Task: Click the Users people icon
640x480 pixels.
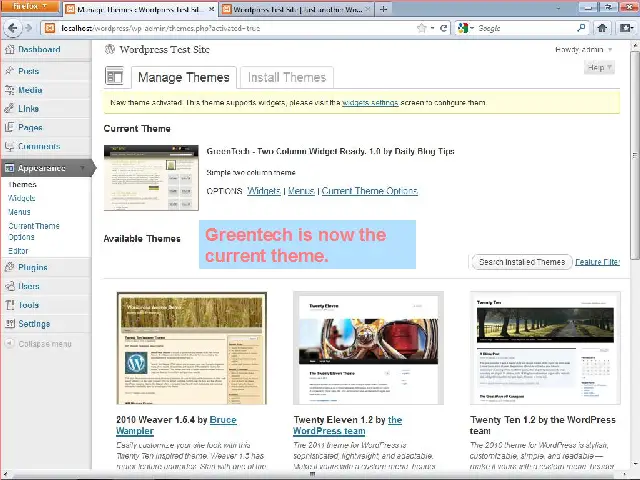Action: (x=10, y=286)
